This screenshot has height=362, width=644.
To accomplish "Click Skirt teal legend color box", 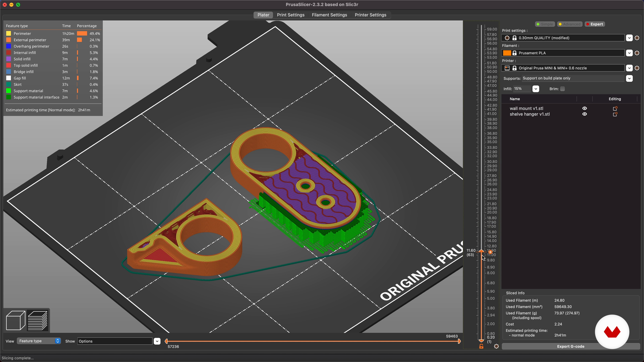I will coord(9,84).
